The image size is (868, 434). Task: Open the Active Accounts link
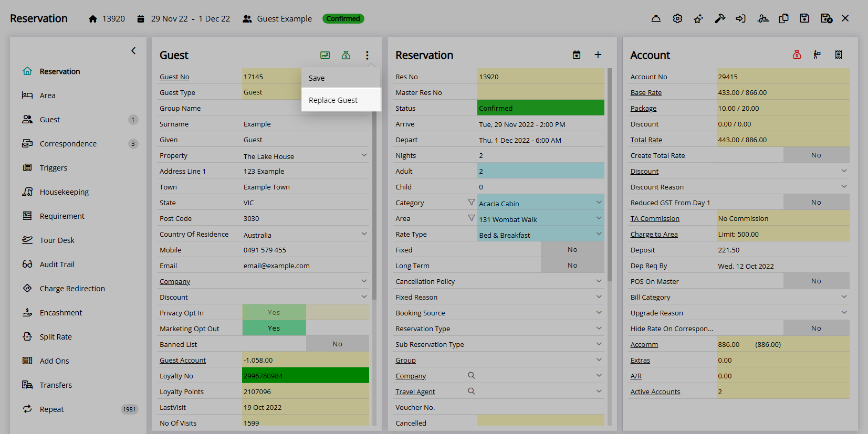point(655,391)
